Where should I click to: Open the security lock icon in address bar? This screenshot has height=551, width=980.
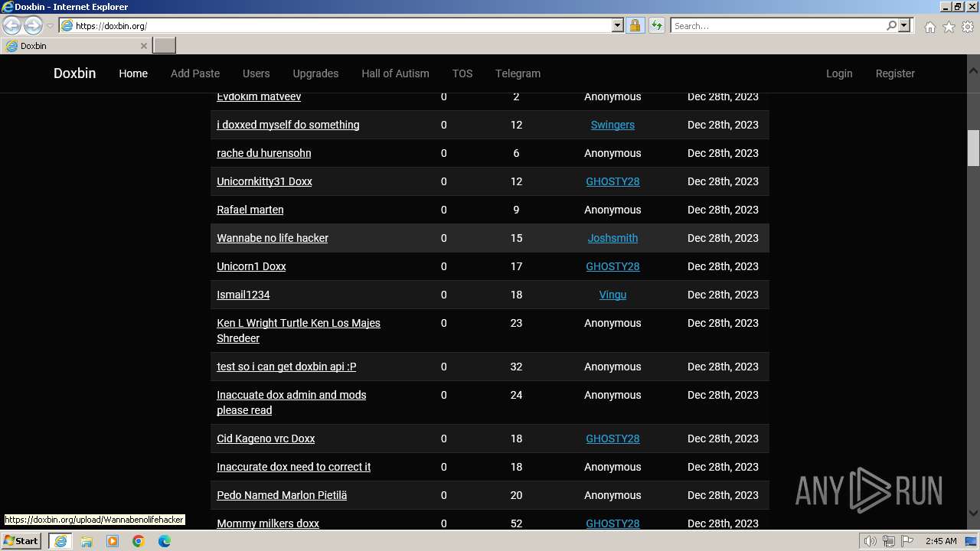[x=635, y=25]
